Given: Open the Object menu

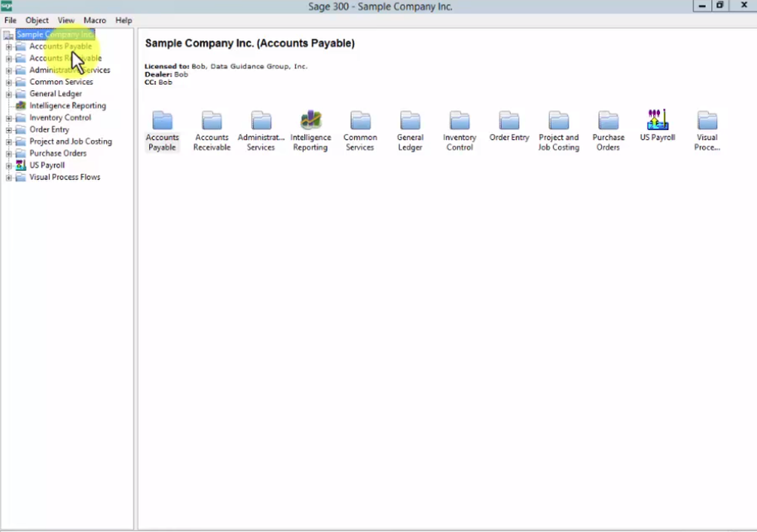Looking at the screenshot, I should point(37,20).
